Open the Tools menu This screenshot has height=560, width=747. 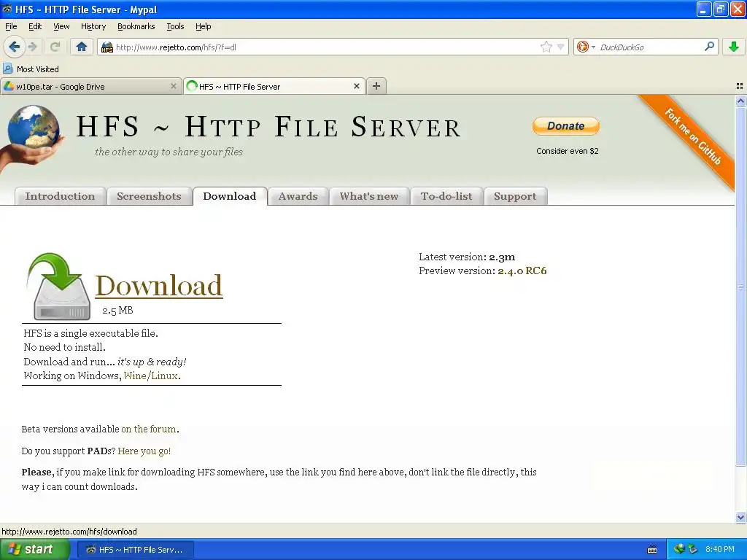click(175, 26)
